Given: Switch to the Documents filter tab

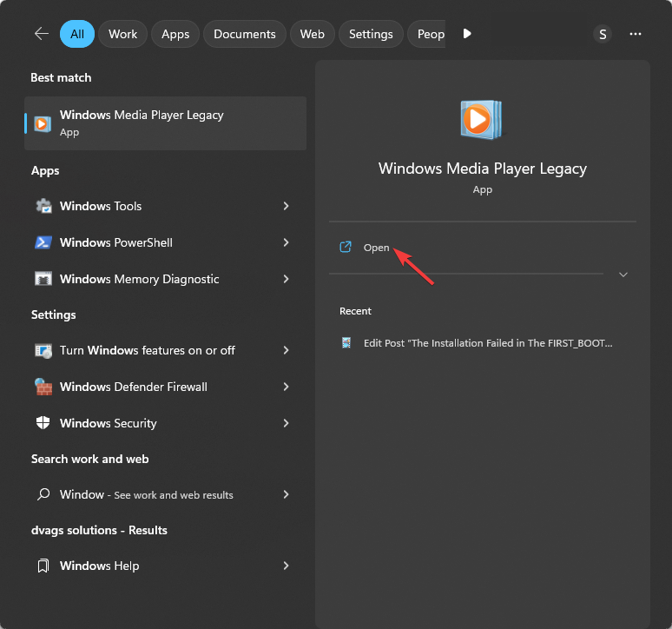Looking at the screenshot, I should (244, 34).
